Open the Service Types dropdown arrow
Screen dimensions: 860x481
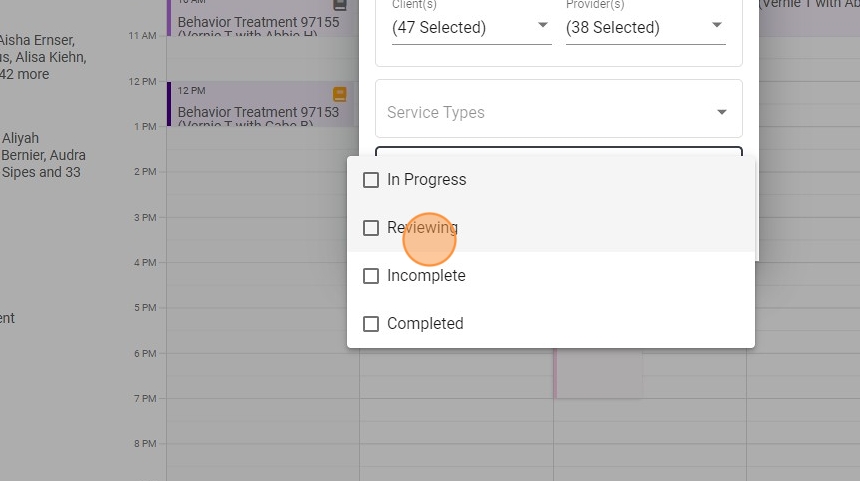pos(722,112)
